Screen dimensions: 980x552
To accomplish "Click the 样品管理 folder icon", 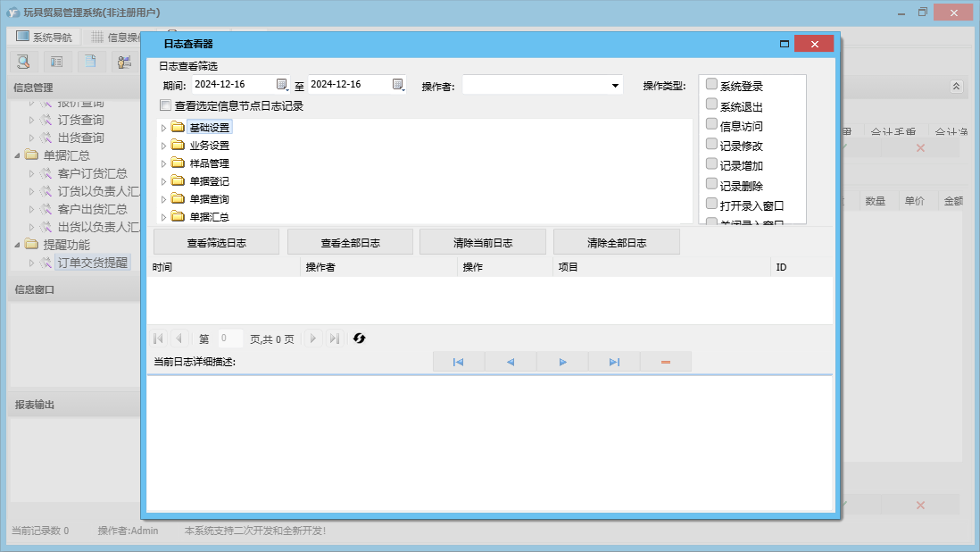I will 179,163.
